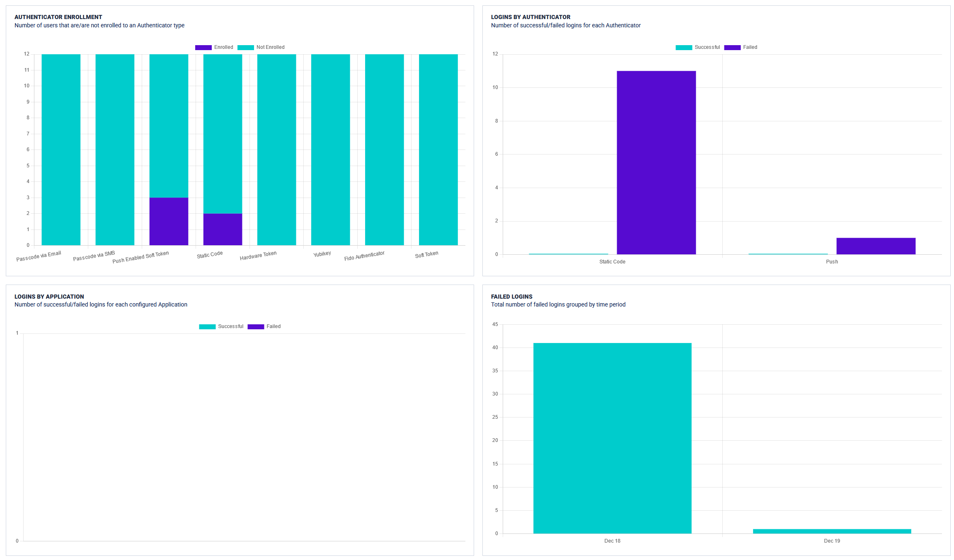Click the Failed legend swatch in Logins by Application
Image resolution: width=954 pixels, height=560 pixels.
coord(256,326)
